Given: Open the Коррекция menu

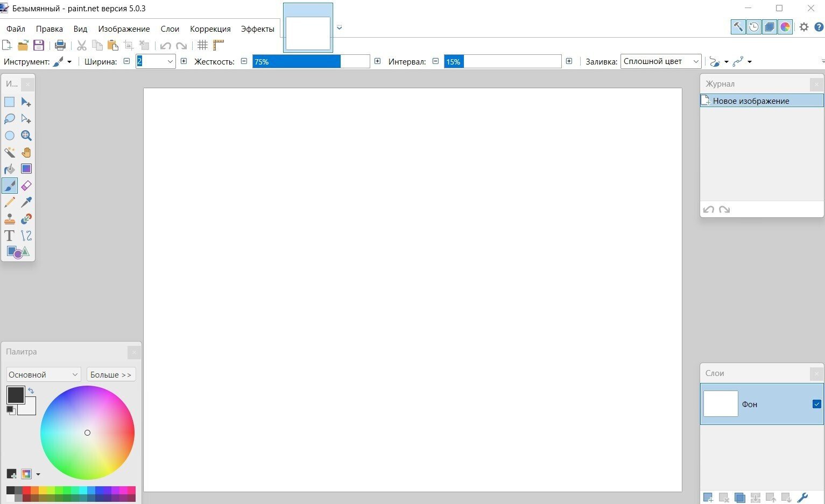Looking at the screenshot, I should (x=210, y=29).
